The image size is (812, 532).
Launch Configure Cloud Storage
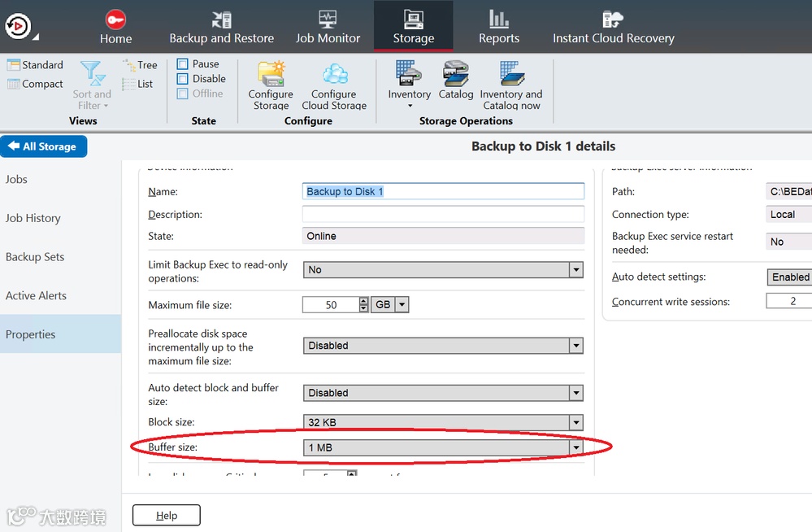tap(334, 85)
